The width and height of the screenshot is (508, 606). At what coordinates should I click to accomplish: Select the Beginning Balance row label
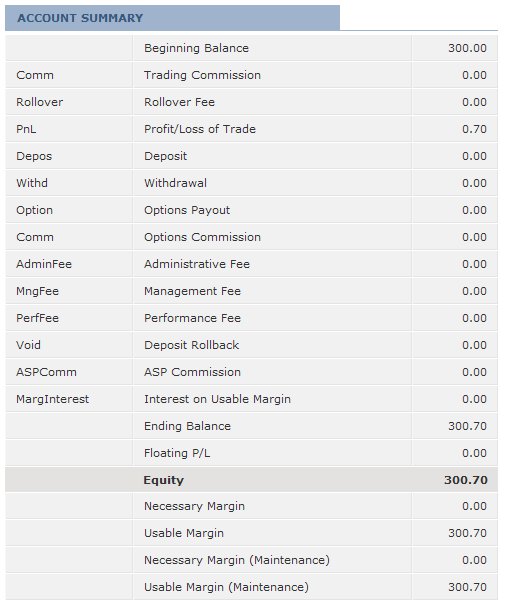click(196, 48)
